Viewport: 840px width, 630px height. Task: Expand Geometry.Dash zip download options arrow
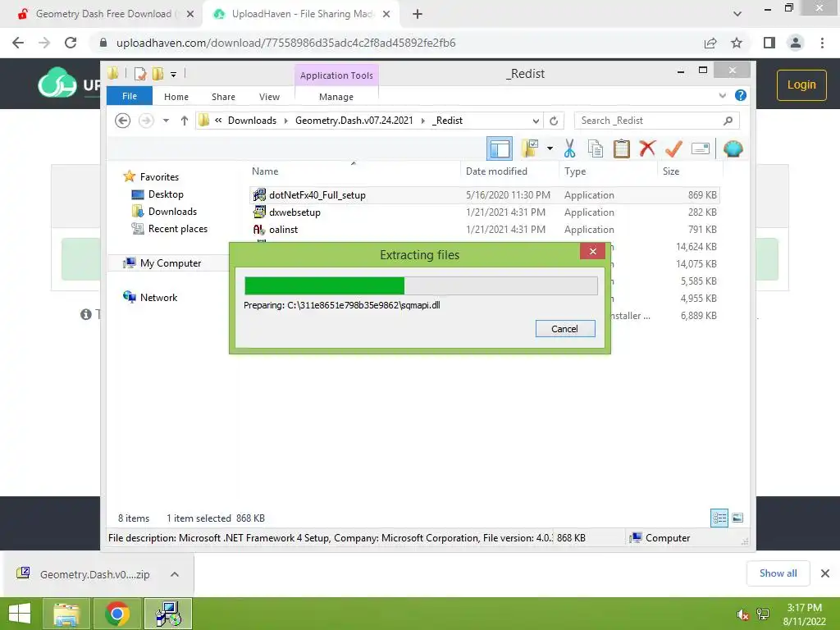click(175, 574)
